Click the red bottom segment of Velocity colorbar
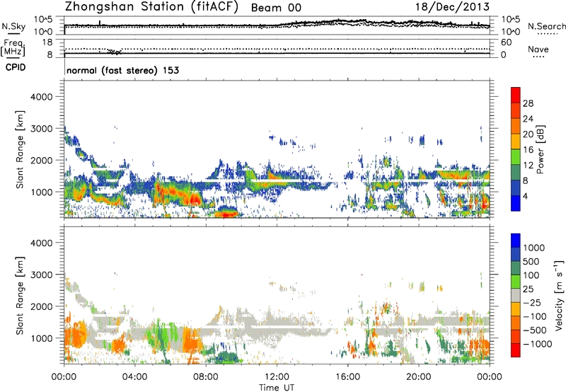 pos(516,350)
